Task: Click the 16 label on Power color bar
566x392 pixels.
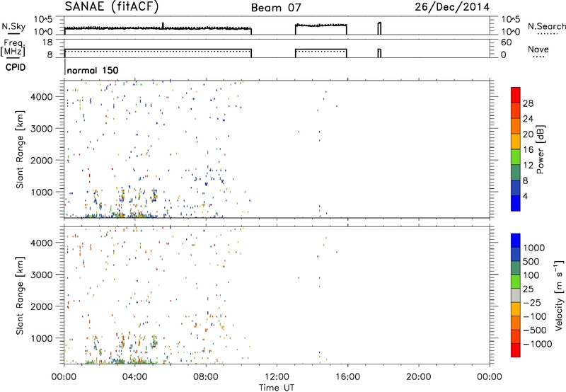Action: tap(528, 150)
